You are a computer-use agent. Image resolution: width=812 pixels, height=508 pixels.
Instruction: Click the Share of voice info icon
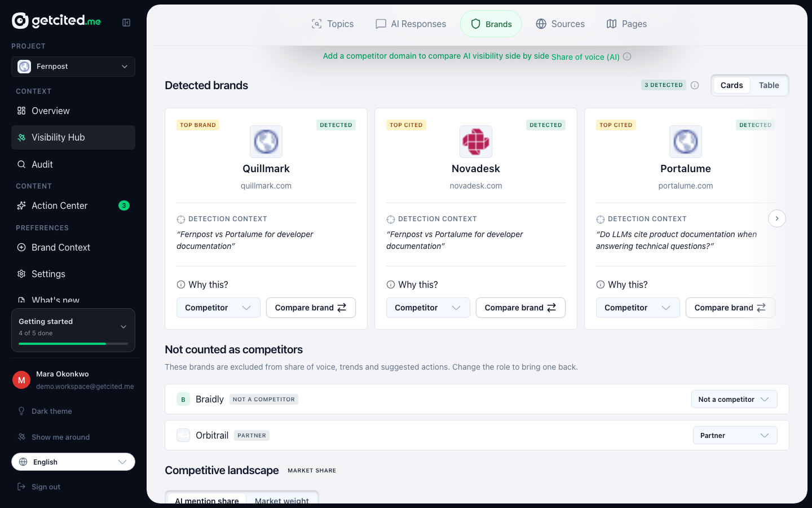tap(627, 56)
